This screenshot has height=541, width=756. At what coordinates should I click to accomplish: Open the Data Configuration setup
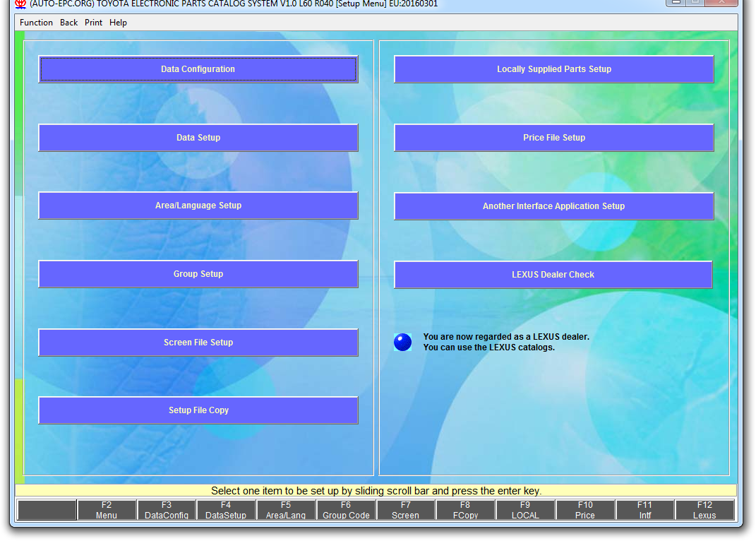point(198,69)
